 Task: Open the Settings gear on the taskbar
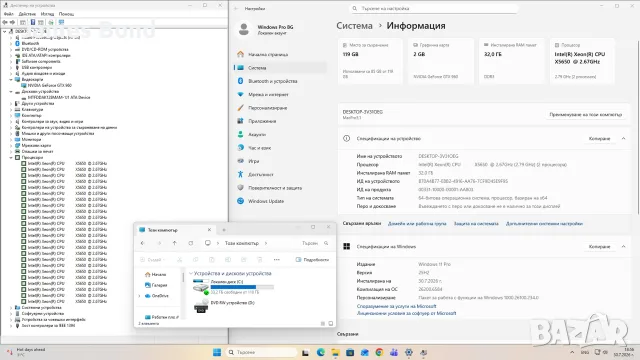coord(409,352)
